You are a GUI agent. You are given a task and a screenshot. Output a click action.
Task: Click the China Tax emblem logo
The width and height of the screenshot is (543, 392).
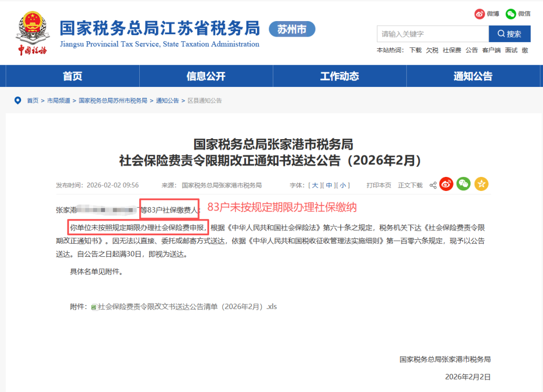33,33
